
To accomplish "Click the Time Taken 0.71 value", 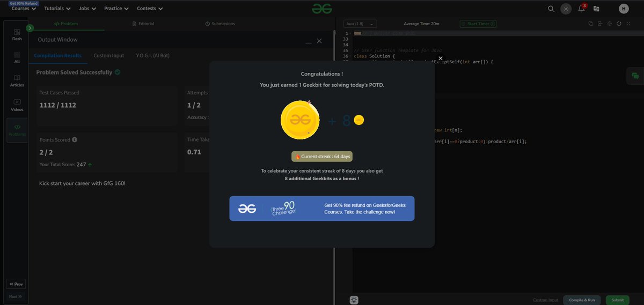I will pos(194,152).
